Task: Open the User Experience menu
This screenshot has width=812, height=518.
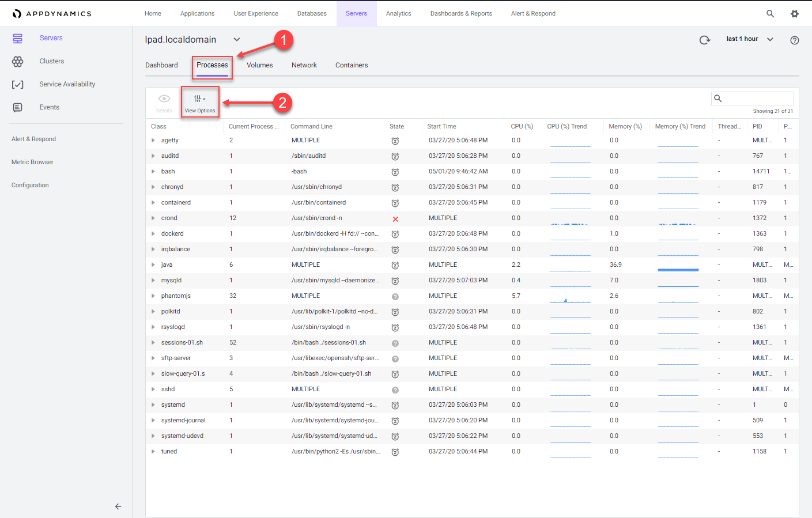Action: [256, 14]
